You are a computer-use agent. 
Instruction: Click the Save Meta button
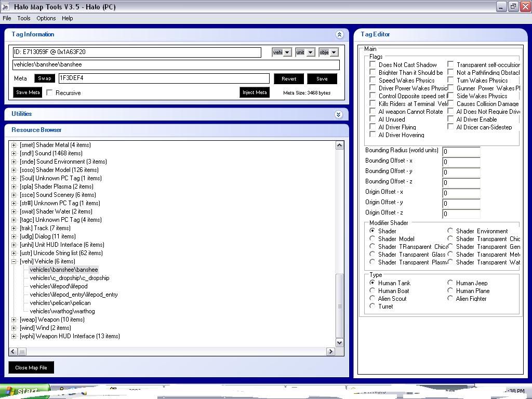[28, 92]
